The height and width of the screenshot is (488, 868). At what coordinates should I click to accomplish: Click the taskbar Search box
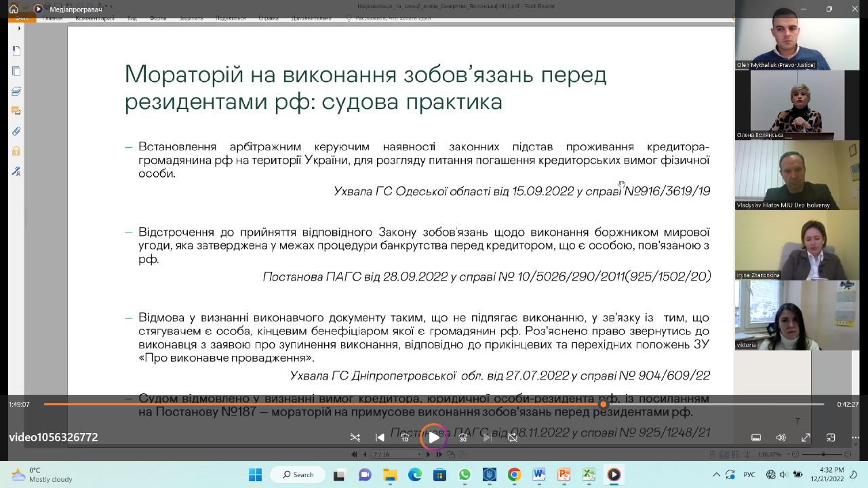(x=298, y=474)
